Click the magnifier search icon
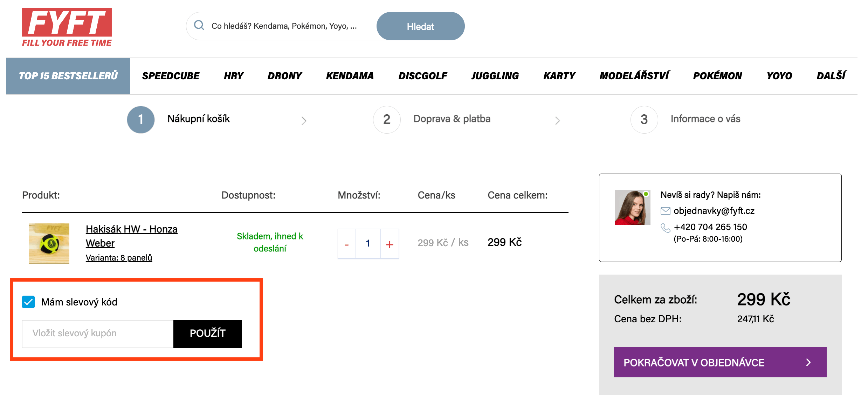The height and width of the screenshot is (404, 868). point(199,25)
